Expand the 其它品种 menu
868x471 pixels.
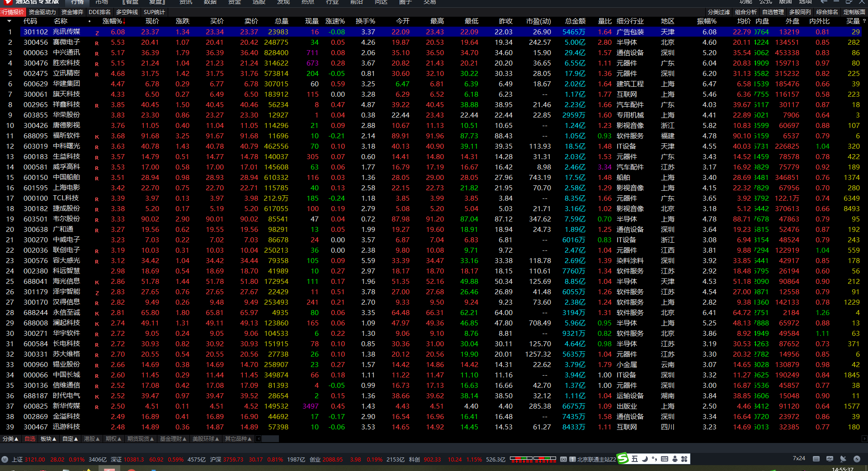pyautogui.click(x=239, y=439)
